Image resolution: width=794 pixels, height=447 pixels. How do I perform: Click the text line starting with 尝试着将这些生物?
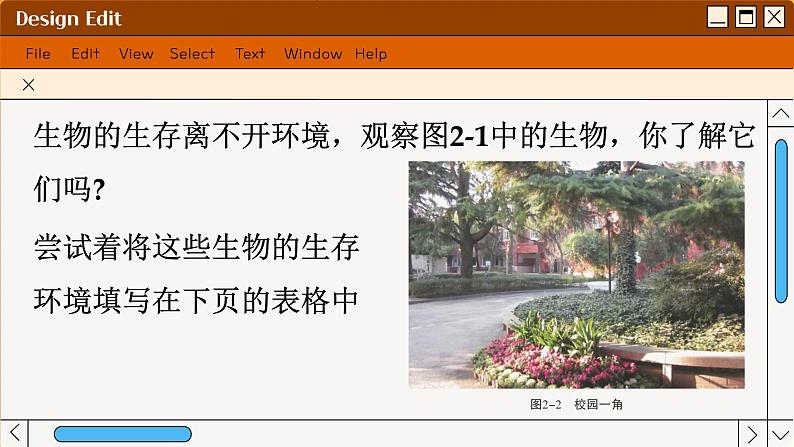[196, 247]
